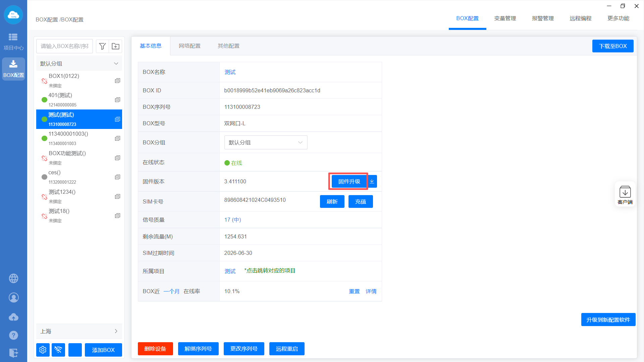Click the 固件升级 button
Viewport: 644px width, 362px height.
[x=349, y=181]
